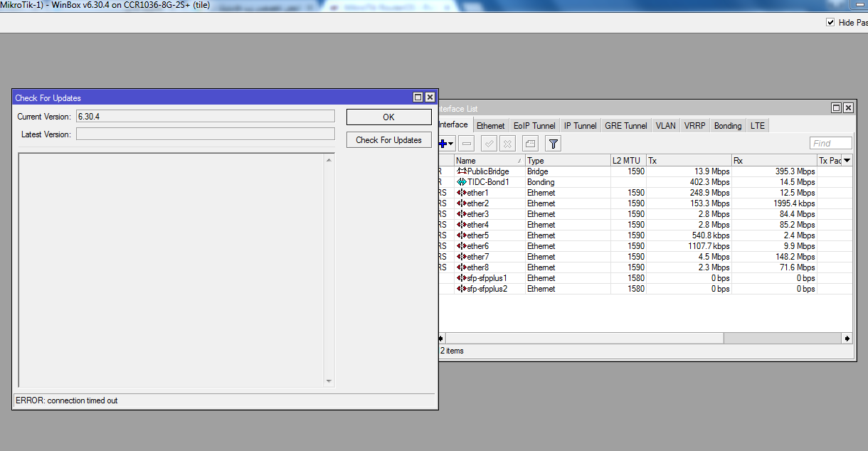Click the 'Bridge' type cell
Screen dimensions: 868x451
click(x=538, y=171)
